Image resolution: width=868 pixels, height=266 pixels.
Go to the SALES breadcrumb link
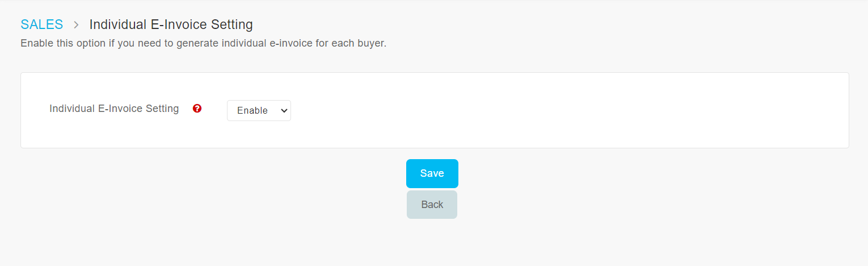click(x=41, y=24)
